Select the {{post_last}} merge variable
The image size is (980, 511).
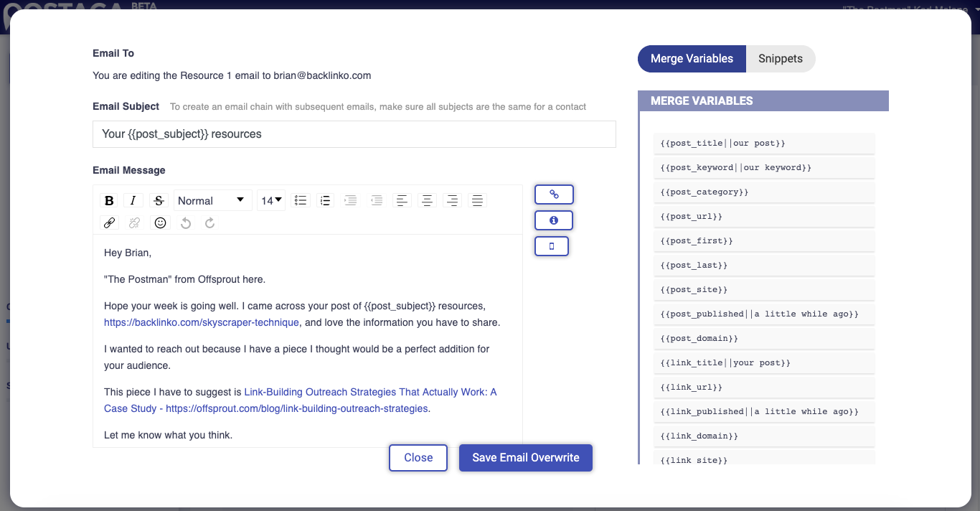[x=764, y=266]
